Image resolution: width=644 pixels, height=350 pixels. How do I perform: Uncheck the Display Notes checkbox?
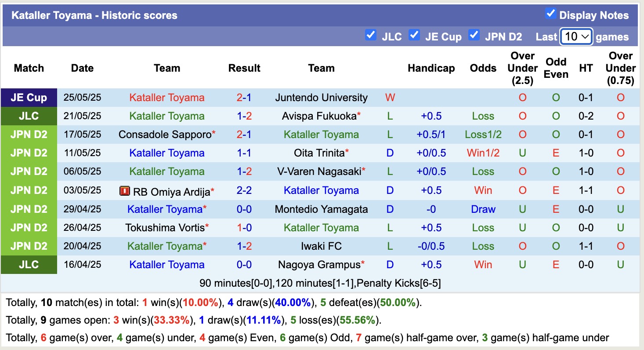550,14
